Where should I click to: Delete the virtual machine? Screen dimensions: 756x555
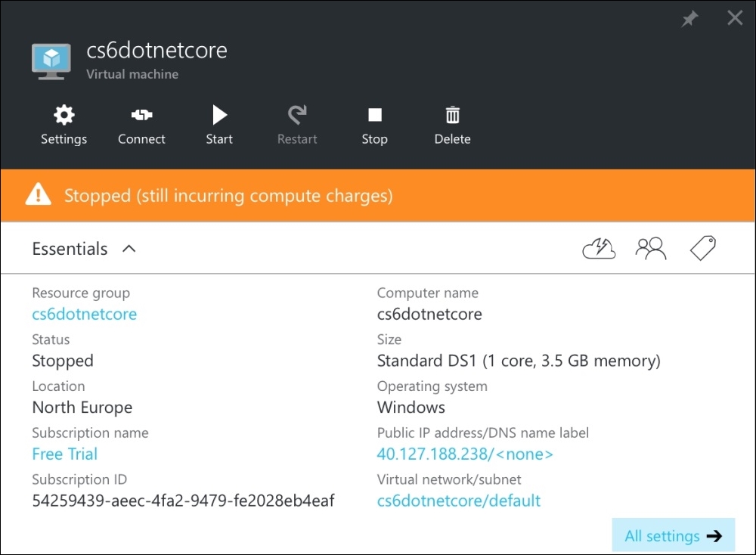click(452, 125)
